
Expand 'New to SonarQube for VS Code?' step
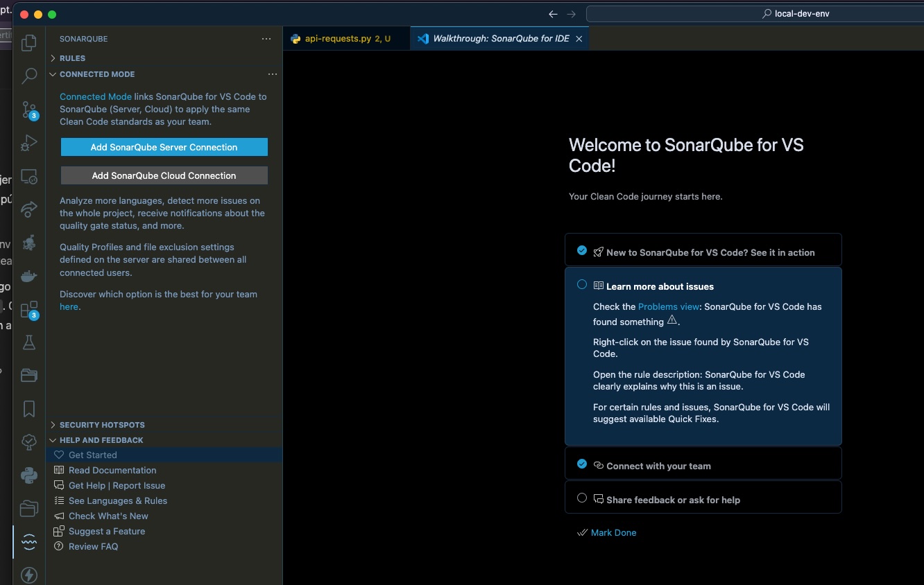(703, 250)
